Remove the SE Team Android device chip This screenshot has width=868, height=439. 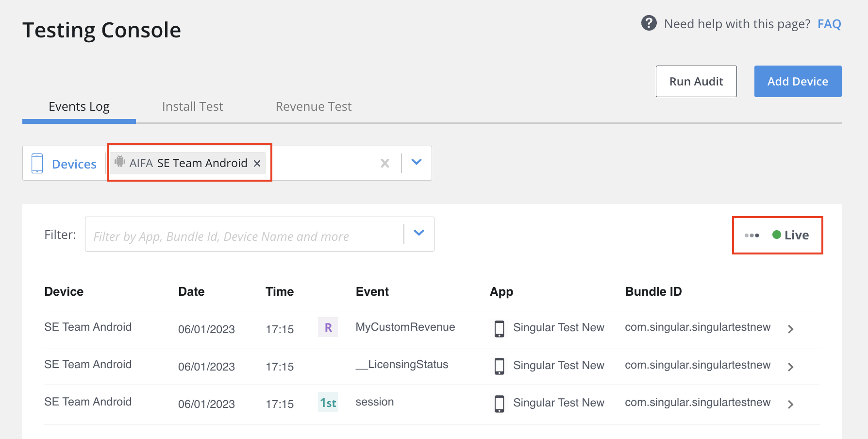(x=257, y=164)
